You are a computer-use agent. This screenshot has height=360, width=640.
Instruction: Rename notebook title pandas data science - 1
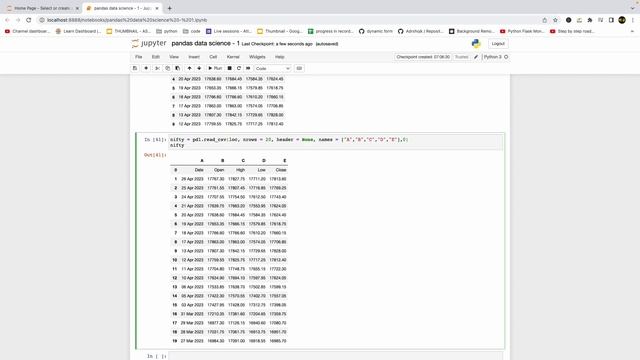point(205,43)
